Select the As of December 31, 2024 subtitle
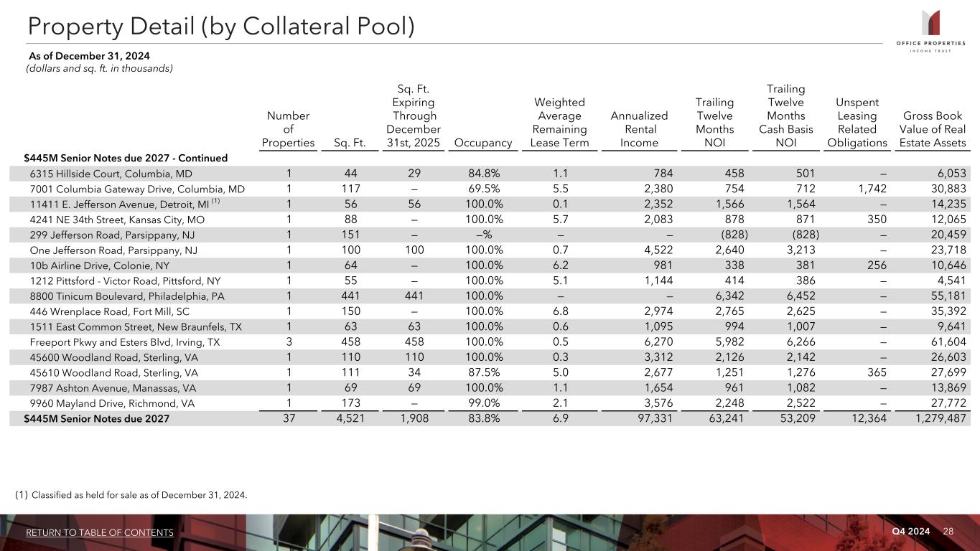980x551 pixels. coord(88,56)
